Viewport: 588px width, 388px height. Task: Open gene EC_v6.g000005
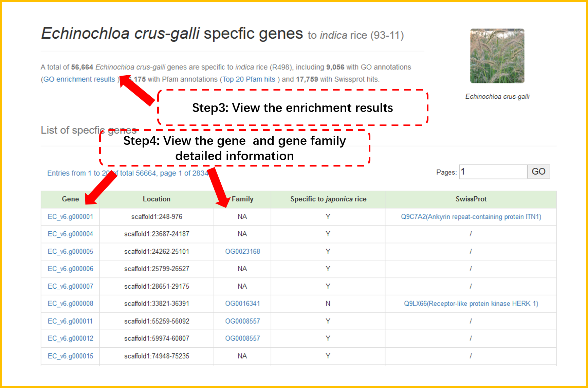(x=70, y=252)
